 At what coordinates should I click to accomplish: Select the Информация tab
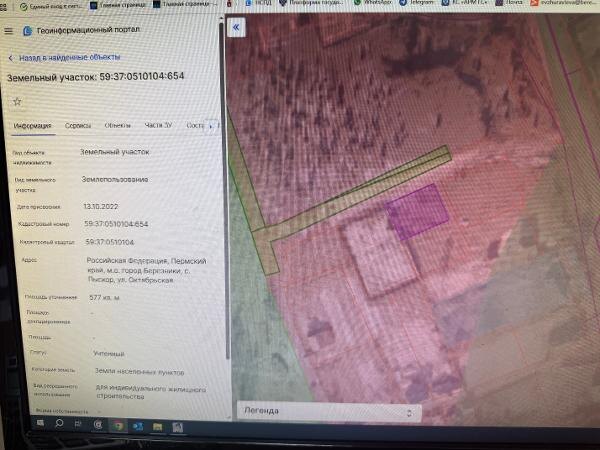coord(33,126)
